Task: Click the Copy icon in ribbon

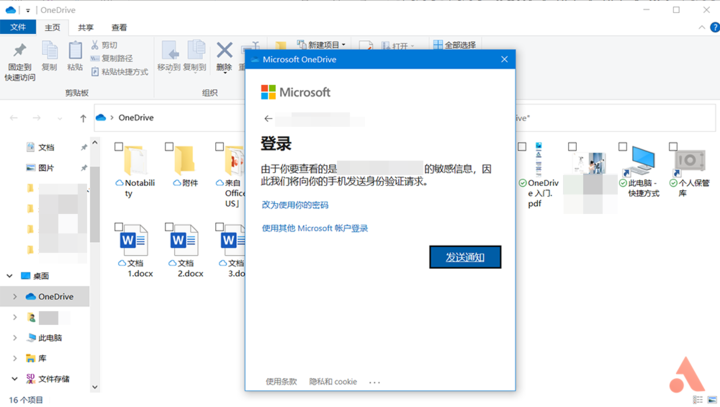Action: 50,50
